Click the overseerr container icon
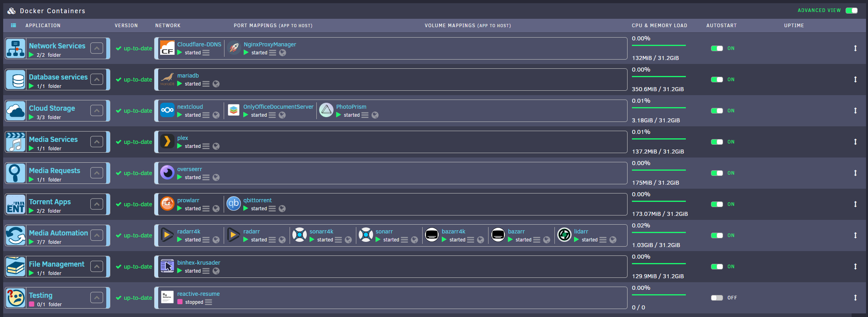Screen dimensions: 868x317 click(167, 173)
